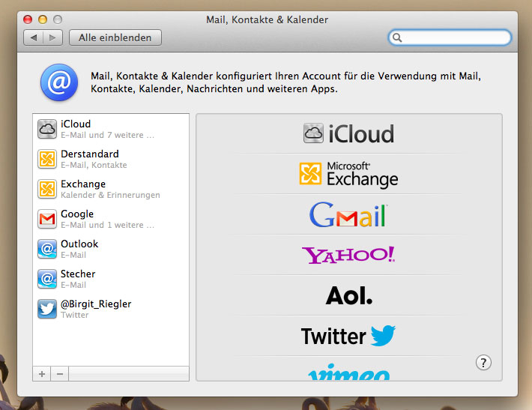The height and width of the screenshot is (410, 532).
Task: Add an Aol. account
Action: click(x=348, y=295)
